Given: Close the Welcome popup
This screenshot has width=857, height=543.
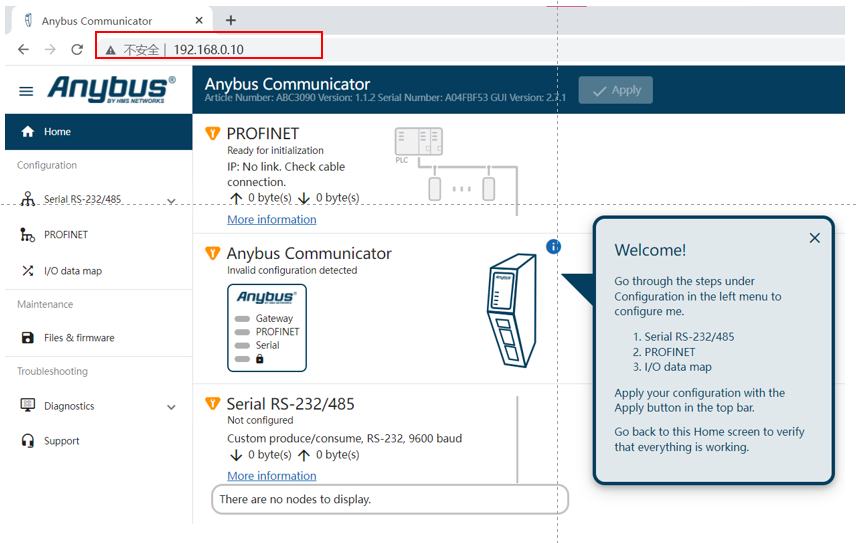Looking at the screenshot, I should [814, 238].
